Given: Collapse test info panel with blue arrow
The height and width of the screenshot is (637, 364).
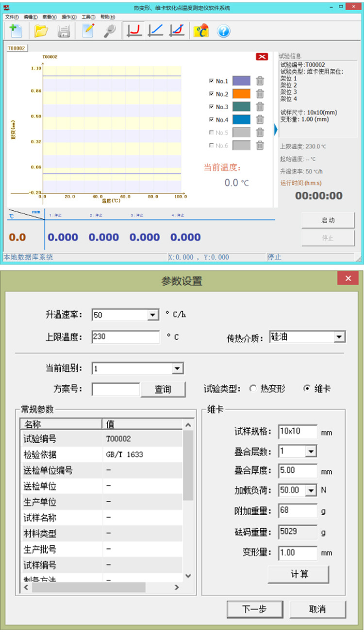Looking at the screenshot, I should (x=276, y=130).
